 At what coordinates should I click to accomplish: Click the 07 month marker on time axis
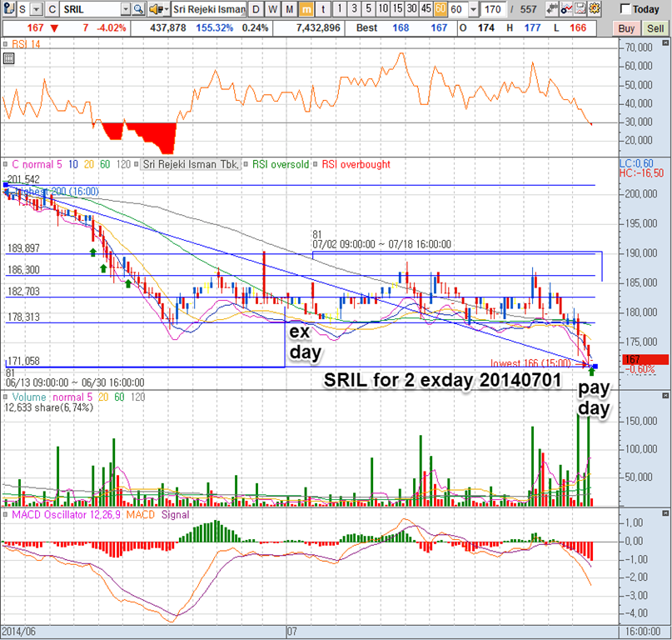tap(291, 632)
